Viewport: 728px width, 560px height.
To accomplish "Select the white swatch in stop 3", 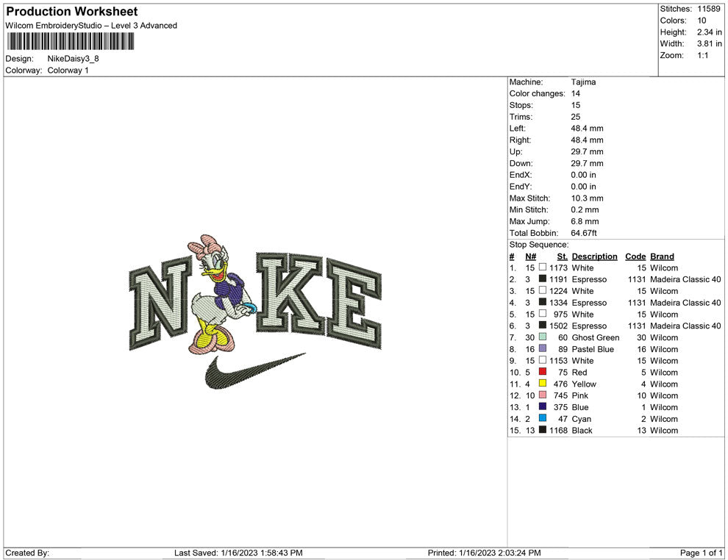I will click(542, 291).
